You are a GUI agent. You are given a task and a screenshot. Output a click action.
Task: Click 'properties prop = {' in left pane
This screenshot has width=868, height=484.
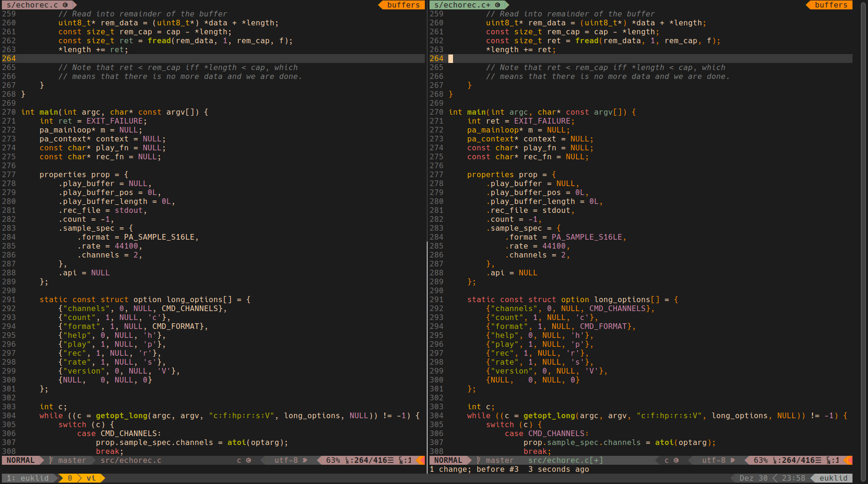(x=84, y=175)
